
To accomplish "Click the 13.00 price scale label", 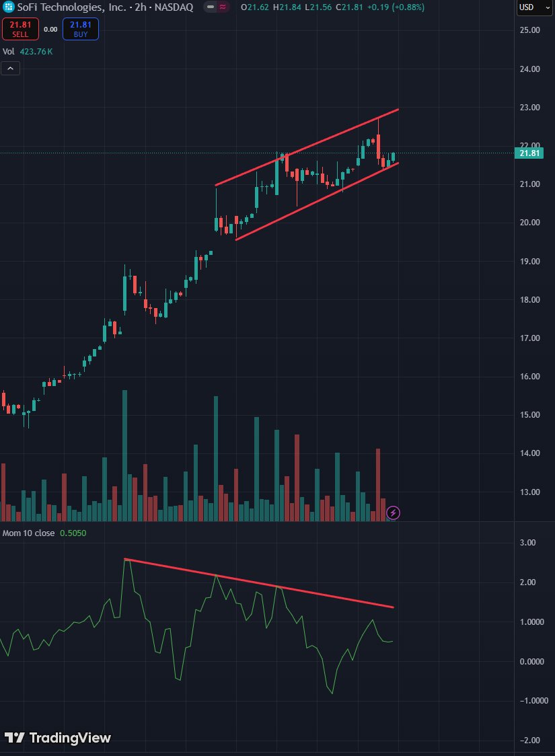I will pos(529,492).
